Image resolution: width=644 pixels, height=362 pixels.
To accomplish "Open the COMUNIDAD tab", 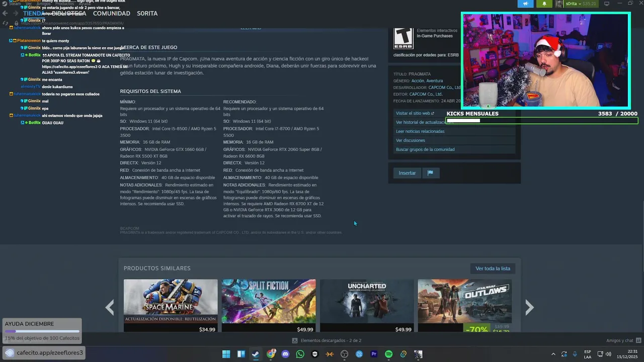I will click(112, 14).
